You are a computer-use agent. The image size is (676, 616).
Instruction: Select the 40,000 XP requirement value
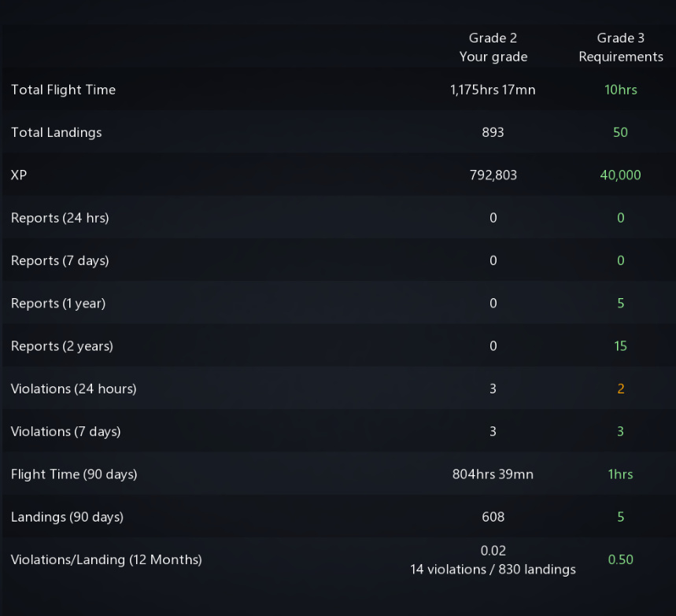pos(620,175)
